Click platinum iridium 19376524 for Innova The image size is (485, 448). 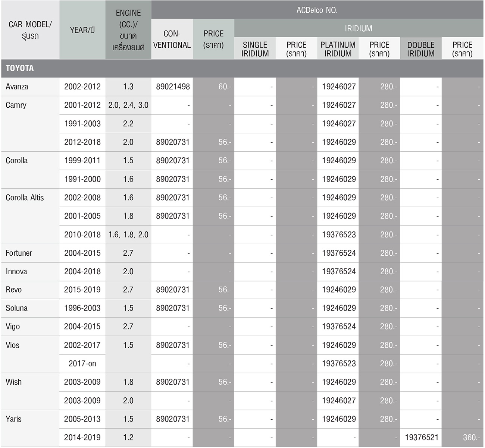tap(339, 272)
